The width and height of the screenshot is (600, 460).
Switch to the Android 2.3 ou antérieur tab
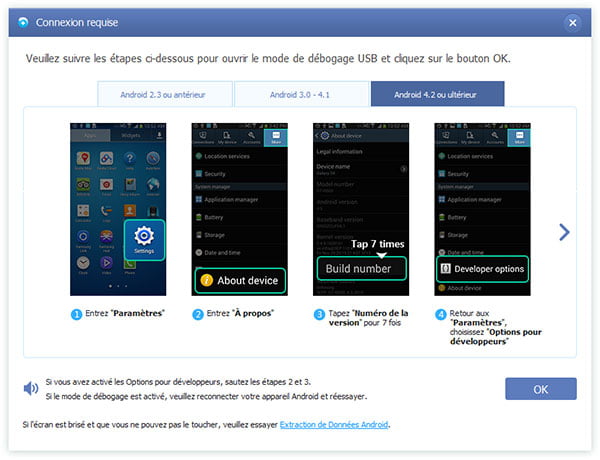(164, 94)
